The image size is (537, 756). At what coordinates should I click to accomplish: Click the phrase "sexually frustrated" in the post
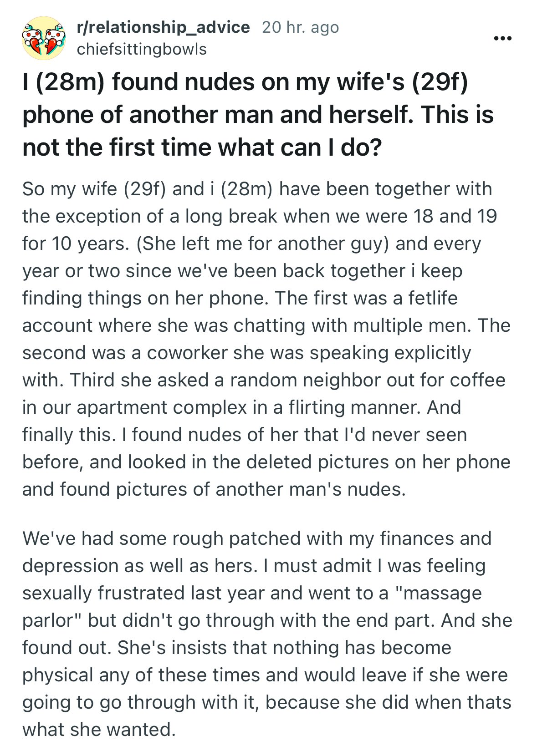tap(102, 593)
